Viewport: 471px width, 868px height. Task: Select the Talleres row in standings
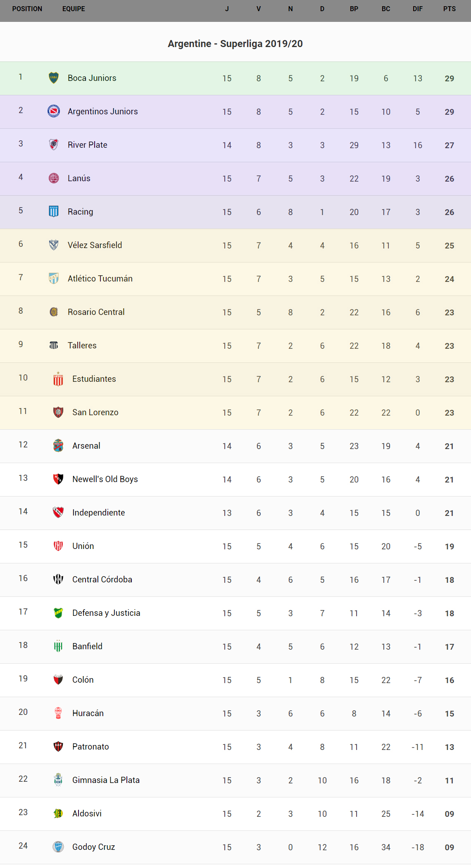235,345
